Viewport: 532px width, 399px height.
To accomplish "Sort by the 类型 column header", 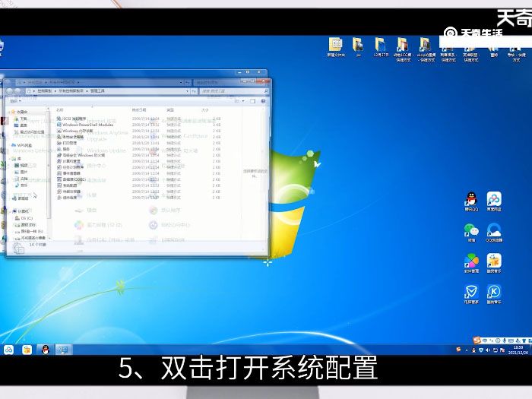I will coord(170,110).
